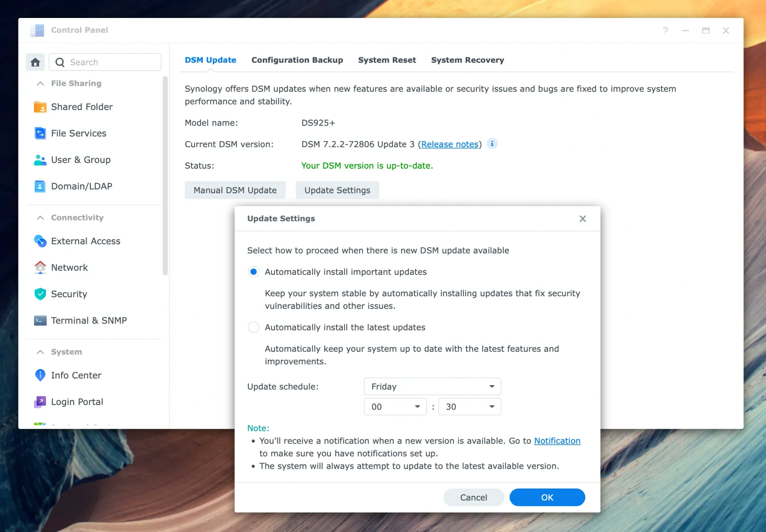Click Network label in sidebar
Viewport: 766px width, 532px height.
69,268
